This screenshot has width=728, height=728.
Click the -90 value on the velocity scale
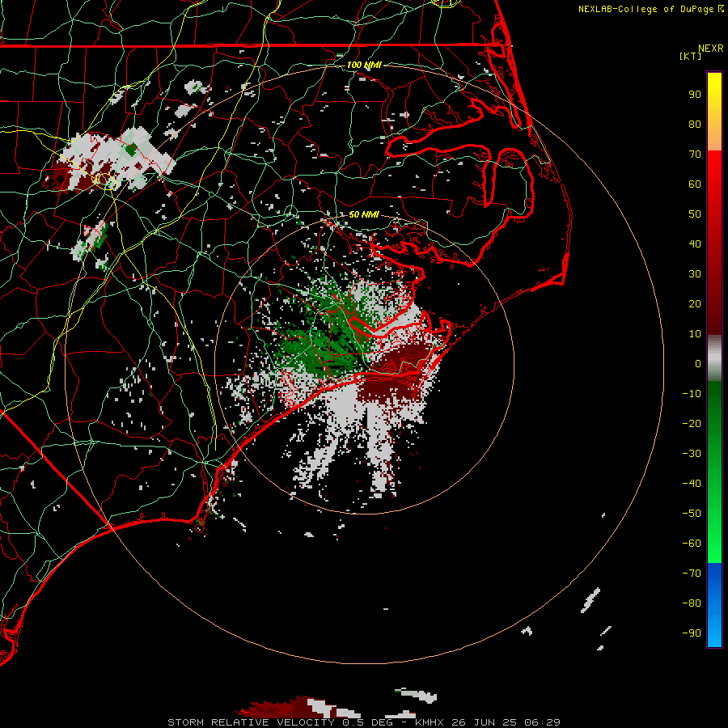[692, 633]
